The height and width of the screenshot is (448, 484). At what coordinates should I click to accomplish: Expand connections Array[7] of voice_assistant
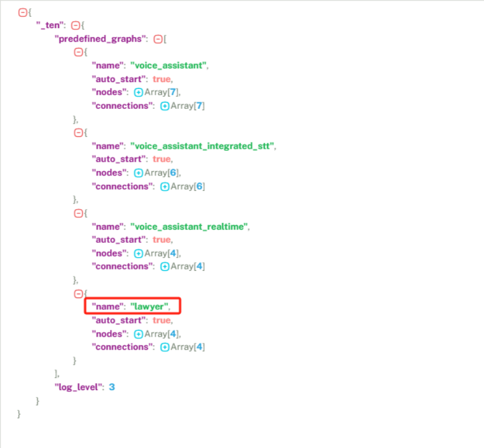coord(165,106)
